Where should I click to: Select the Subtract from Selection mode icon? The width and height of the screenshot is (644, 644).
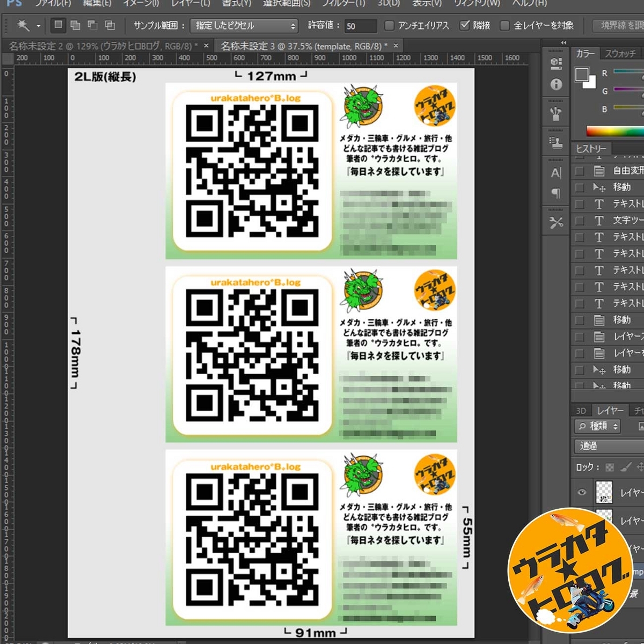coord(92,25)
